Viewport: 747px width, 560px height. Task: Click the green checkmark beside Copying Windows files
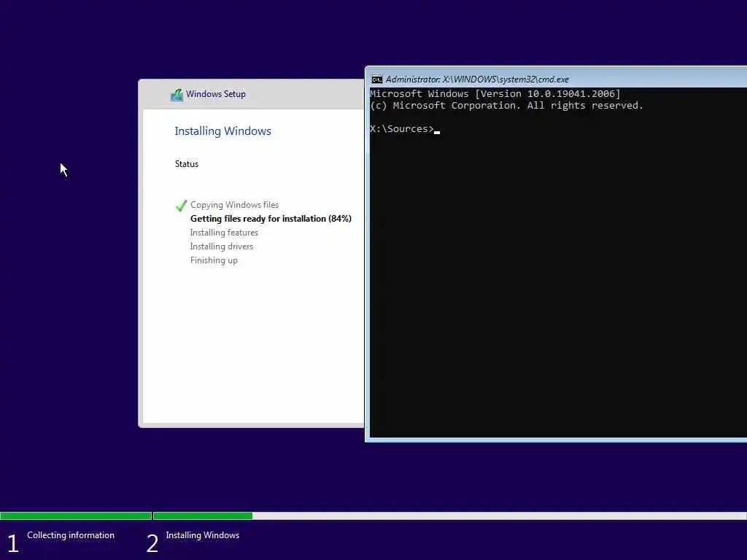pyautogui.click(x=181, y=205)
